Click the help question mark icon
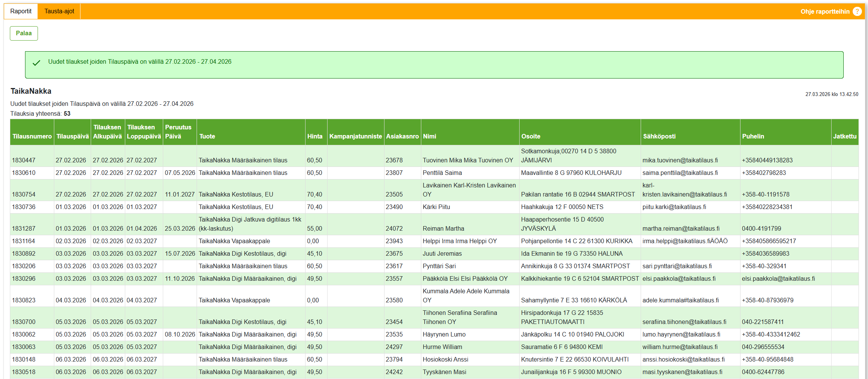This screenshot has width=868, height=379. click(857, 11)
